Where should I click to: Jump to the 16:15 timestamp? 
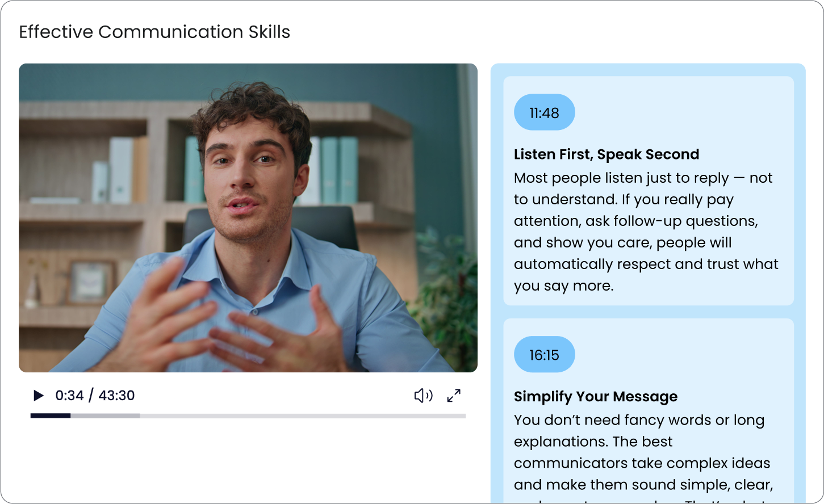tap(544, 355)
